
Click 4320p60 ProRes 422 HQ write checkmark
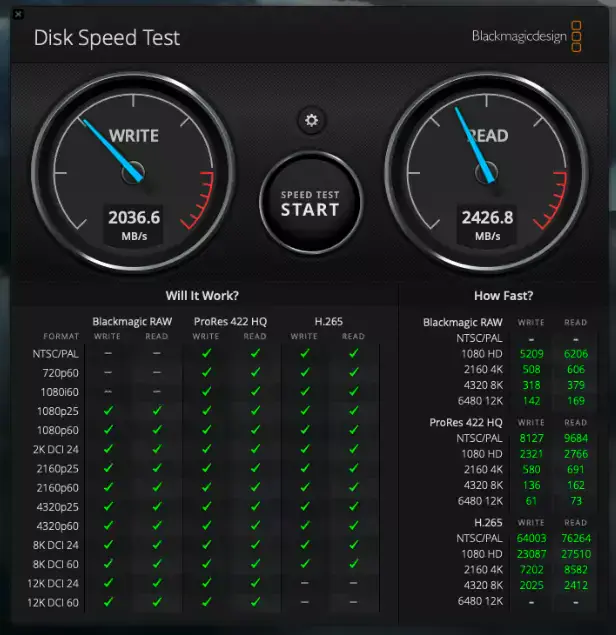207,526
